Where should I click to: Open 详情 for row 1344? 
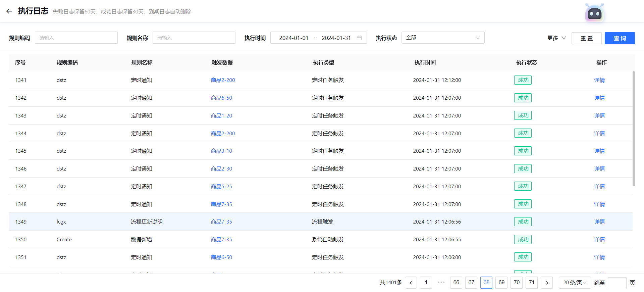[x=599, y=133]
